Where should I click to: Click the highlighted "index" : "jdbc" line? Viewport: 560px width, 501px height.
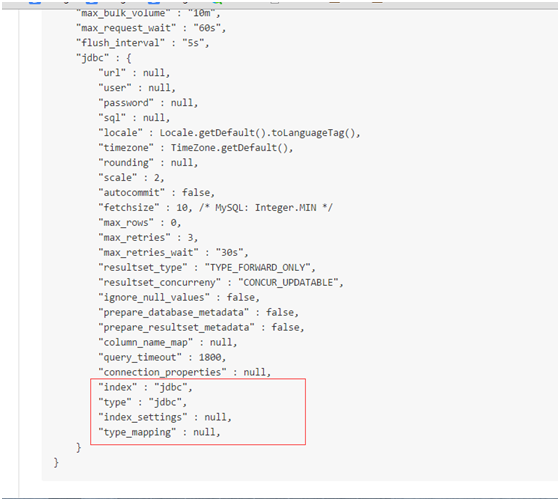[x=145, y=387]
